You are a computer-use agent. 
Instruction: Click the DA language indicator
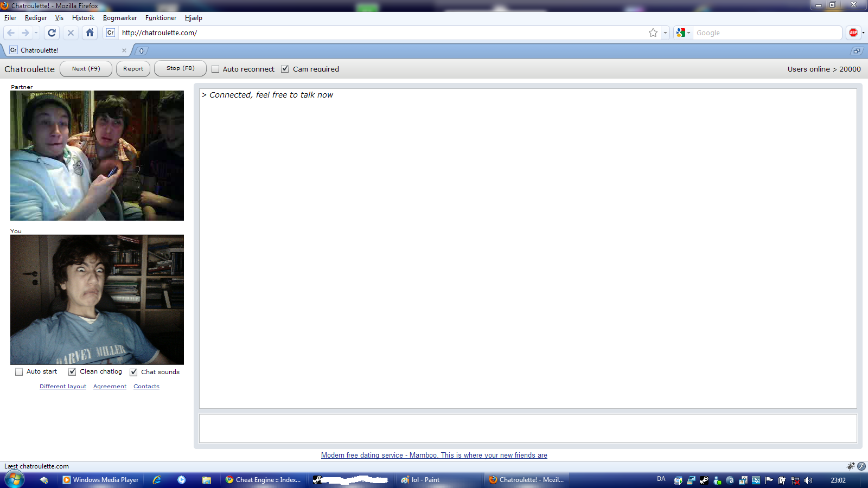pyautogui.click(x=661, y=479)
